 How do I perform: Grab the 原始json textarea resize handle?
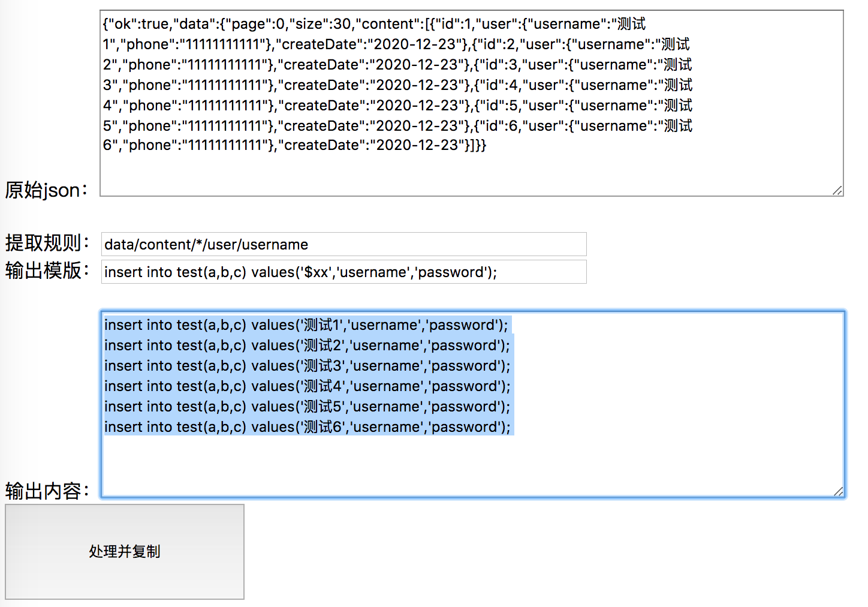tap(837, 190)
